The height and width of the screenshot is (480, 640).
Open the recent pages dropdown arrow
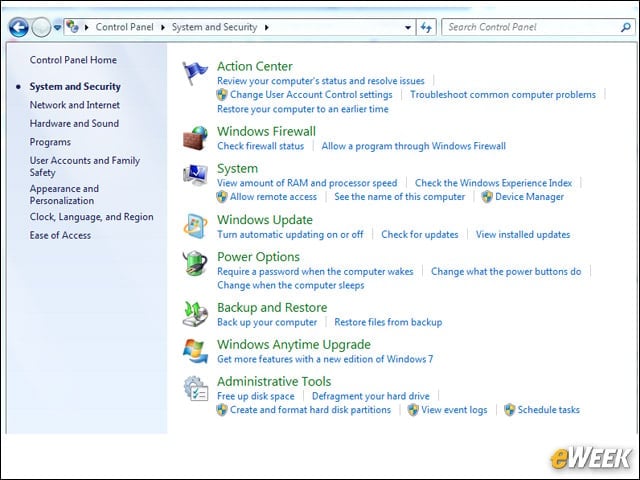[58, 27]
